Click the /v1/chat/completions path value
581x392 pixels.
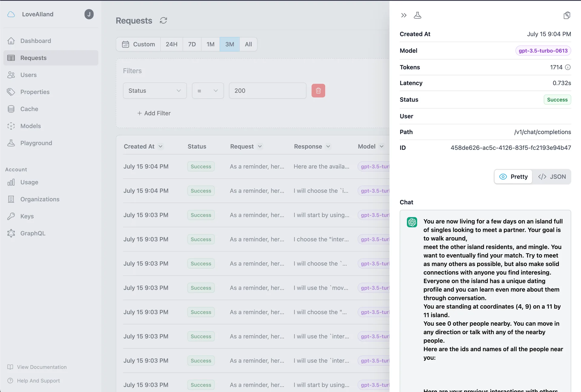pyautogui.click(x=543, y=132)
